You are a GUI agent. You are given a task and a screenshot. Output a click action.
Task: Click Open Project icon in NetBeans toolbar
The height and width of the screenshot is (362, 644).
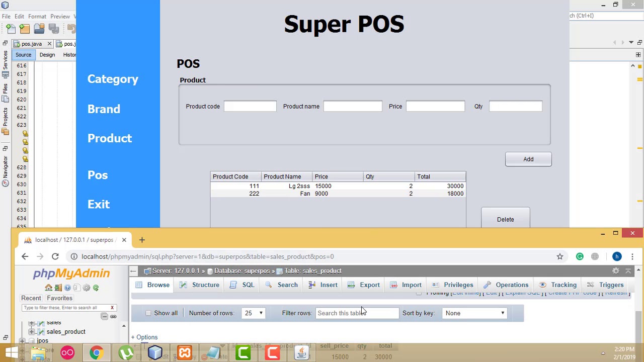(39, 29)
